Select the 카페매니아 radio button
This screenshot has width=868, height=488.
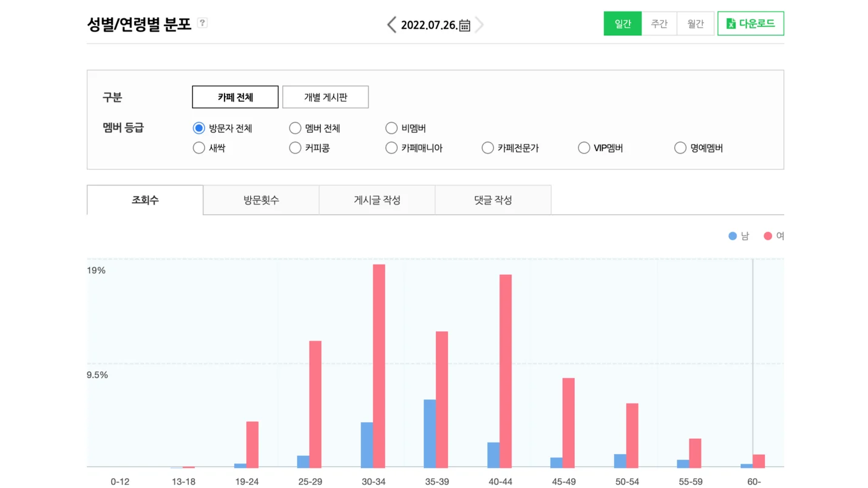392,147
